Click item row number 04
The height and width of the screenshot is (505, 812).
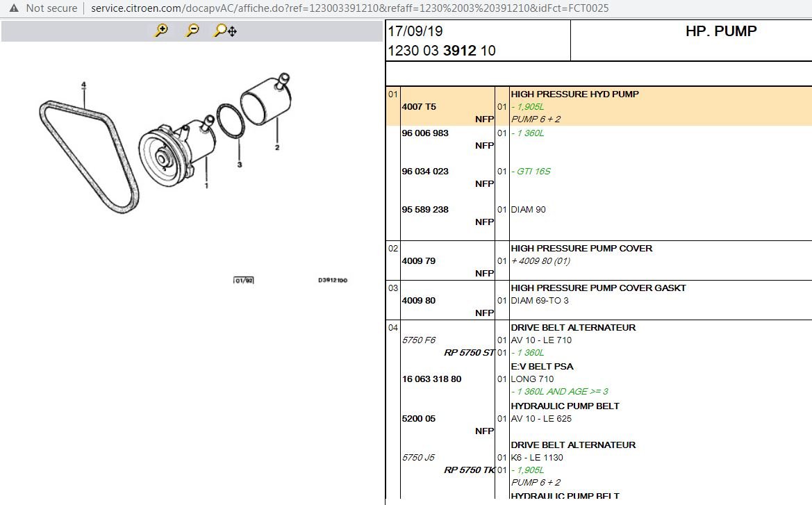(393, 328)
